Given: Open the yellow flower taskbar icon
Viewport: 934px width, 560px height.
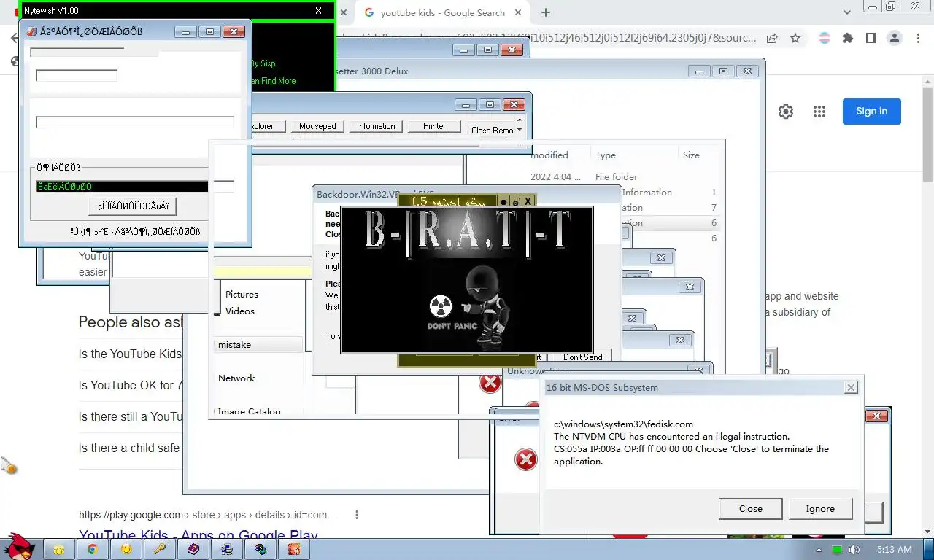Looking at the screenshot, I should pos(59,549).
